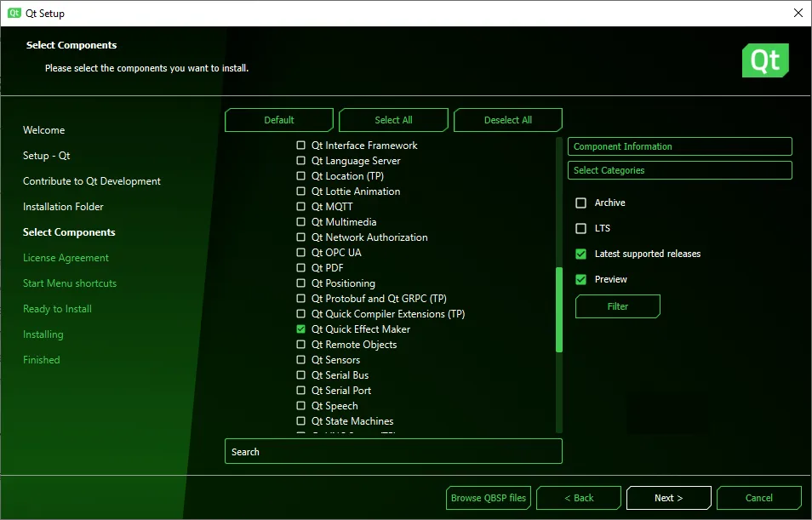Apply categories with the Filter button
The height and width of the screenshot is (520, 812).
click(618, 306)
